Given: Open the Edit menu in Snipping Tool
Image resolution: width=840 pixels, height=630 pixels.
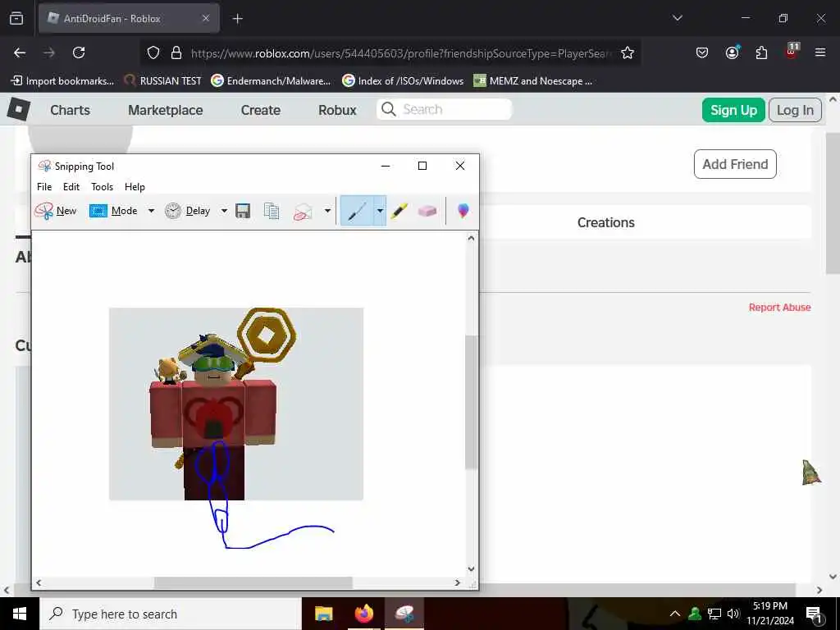Looking at the screenshot, I should (x=71, y=187).
